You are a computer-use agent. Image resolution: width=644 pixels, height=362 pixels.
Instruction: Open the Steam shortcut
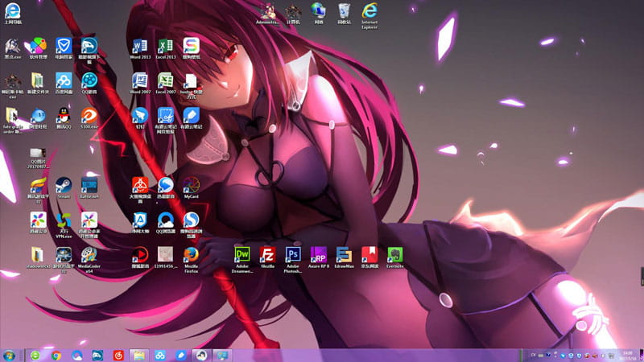pyautogui.click(x=64, y=186)
